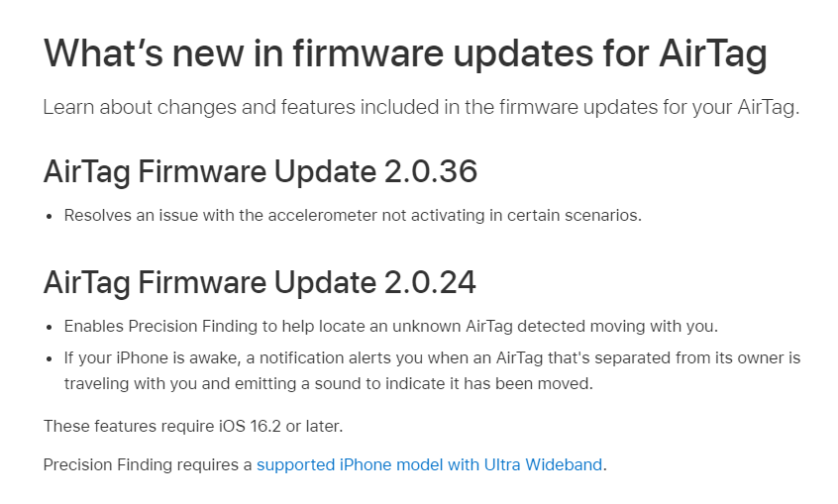This screenshot has width=838, height=504.
Task: Click the "traveling with you and emitting" line
Action: 328,383
